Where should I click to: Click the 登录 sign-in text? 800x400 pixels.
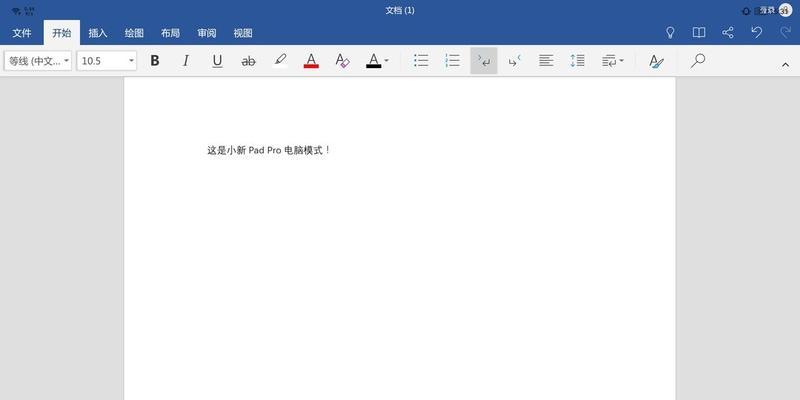(767, 10)
